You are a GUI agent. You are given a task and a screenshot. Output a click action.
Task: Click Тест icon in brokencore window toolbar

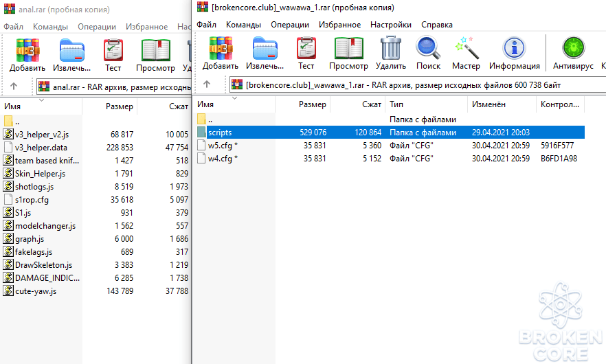click(x=306, y=49)
